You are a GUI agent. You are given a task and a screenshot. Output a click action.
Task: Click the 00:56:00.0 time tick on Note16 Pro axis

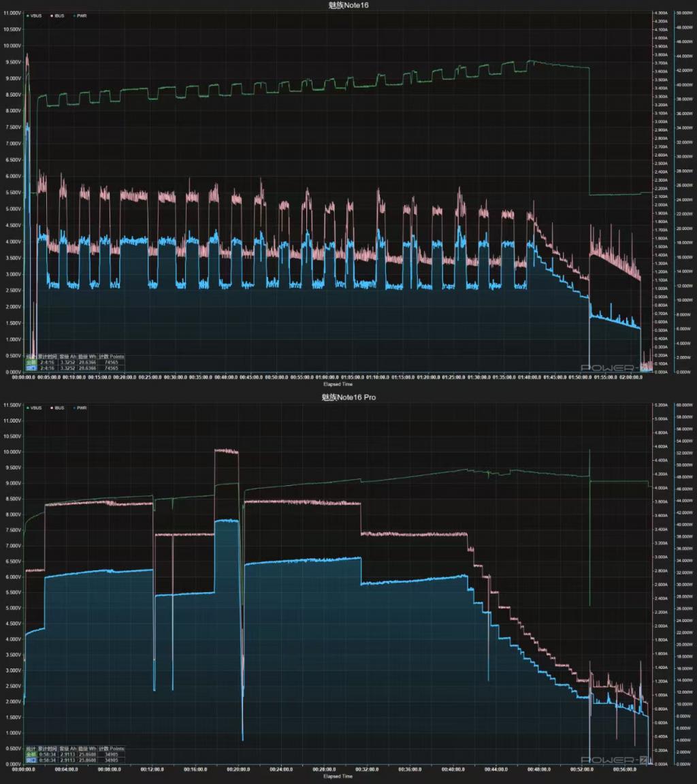click(624, 770)
